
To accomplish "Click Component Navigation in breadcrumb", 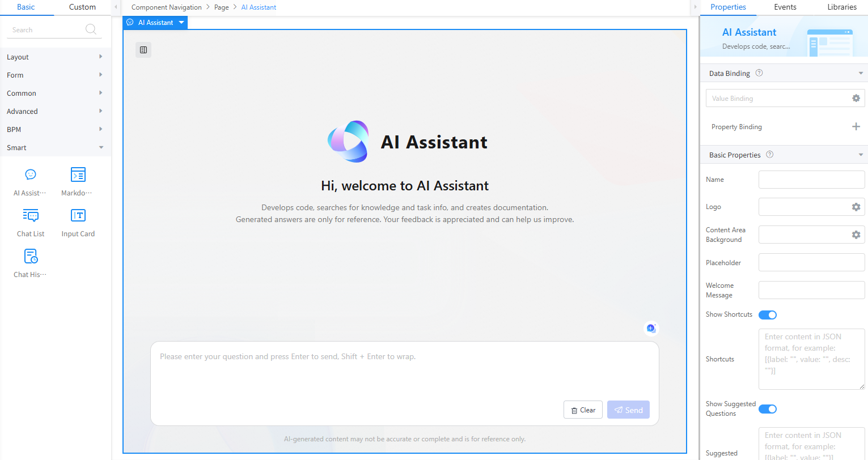I will pyautogui.click(x=167, y=7).
